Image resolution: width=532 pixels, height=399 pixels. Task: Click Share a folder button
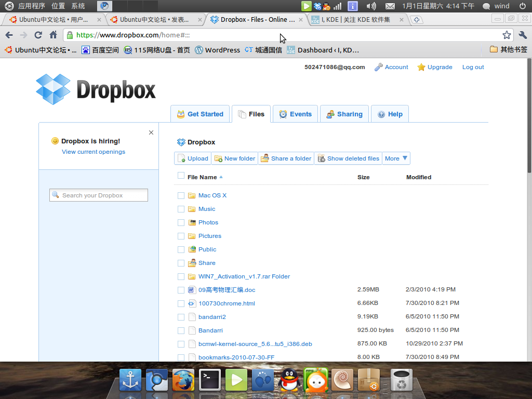(286, 158)
